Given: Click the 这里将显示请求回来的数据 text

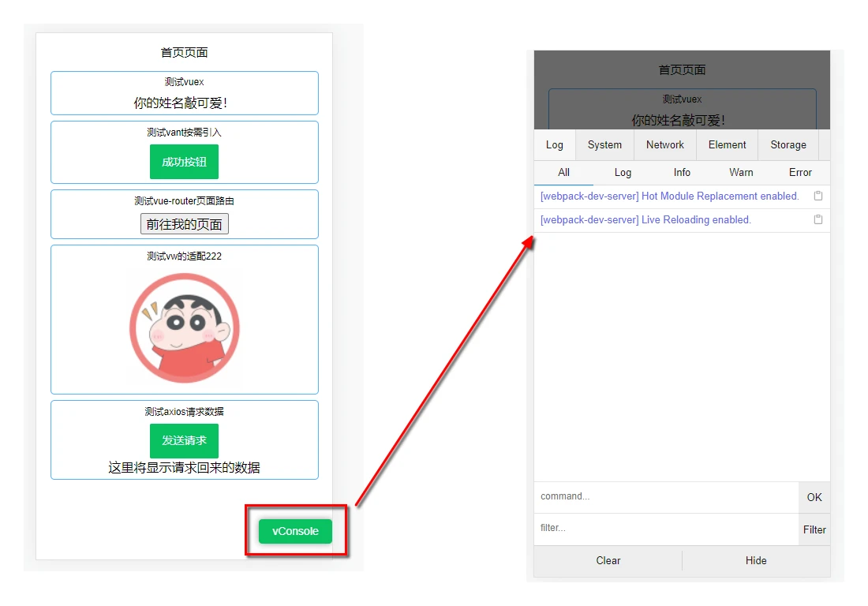Looking at the screenshot, I should coord(185,468).
